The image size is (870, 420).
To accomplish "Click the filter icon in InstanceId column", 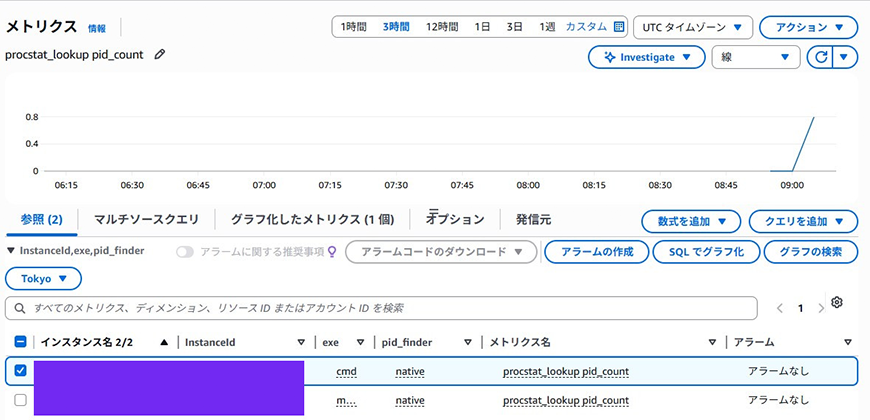I will coord(303,342).
